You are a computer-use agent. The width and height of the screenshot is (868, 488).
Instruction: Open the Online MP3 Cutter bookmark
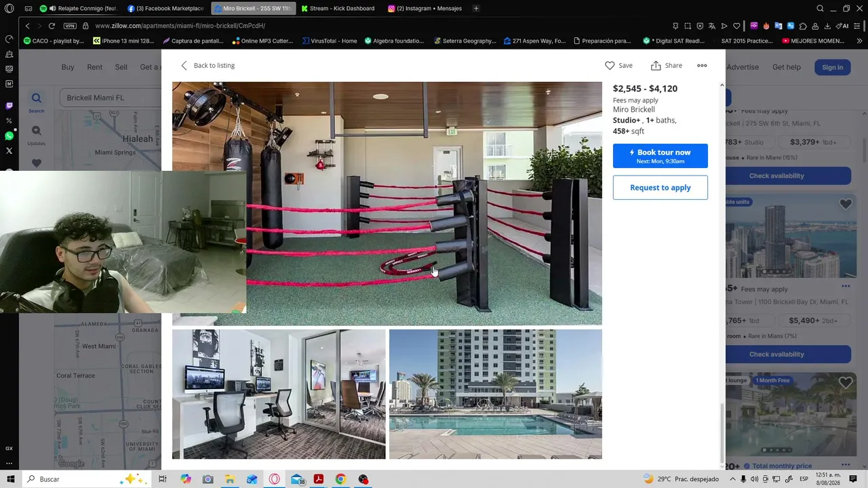(262, 41)
